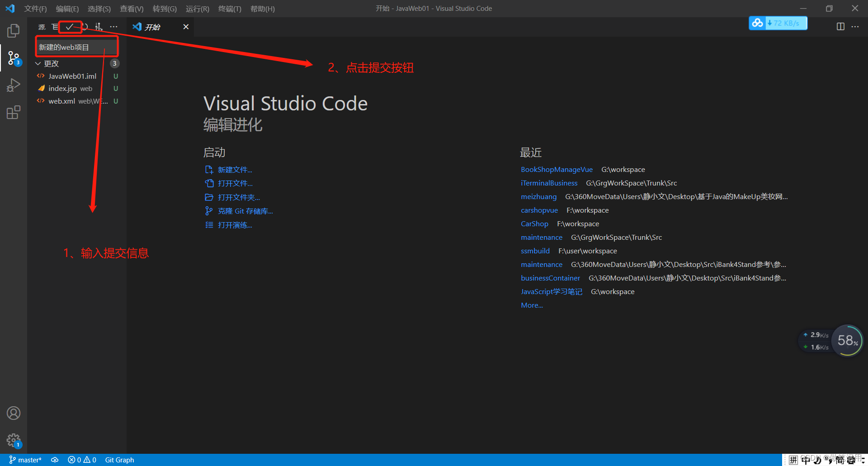
Task: Open the 帮助(H) menu
Action: 262,9
